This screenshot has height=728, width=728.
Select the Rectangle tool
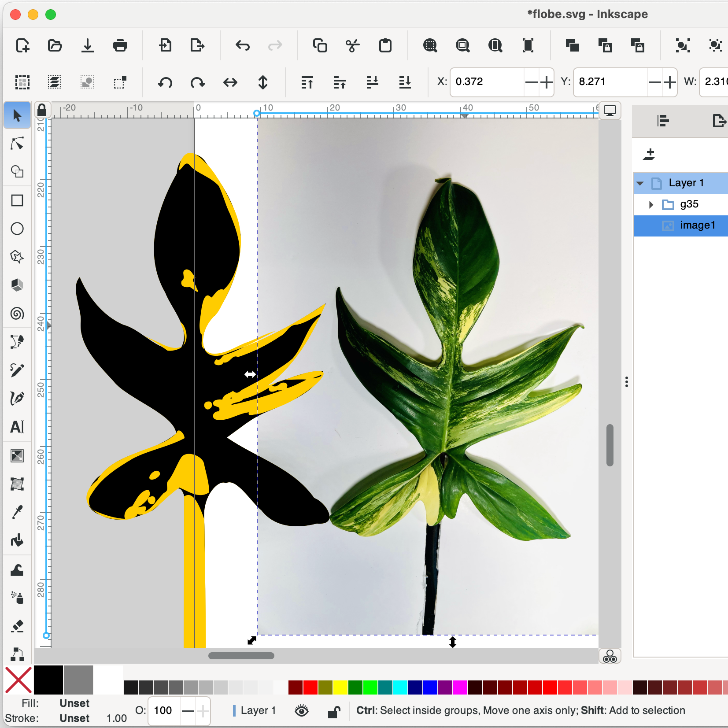[17, 200]
